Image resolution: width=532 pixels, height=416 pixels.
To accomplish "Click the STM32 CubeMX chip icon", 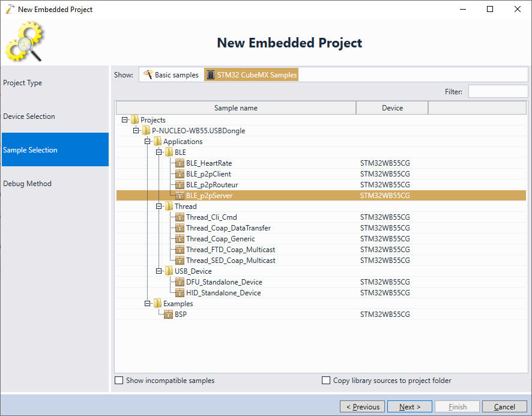I will click(211, 74).
